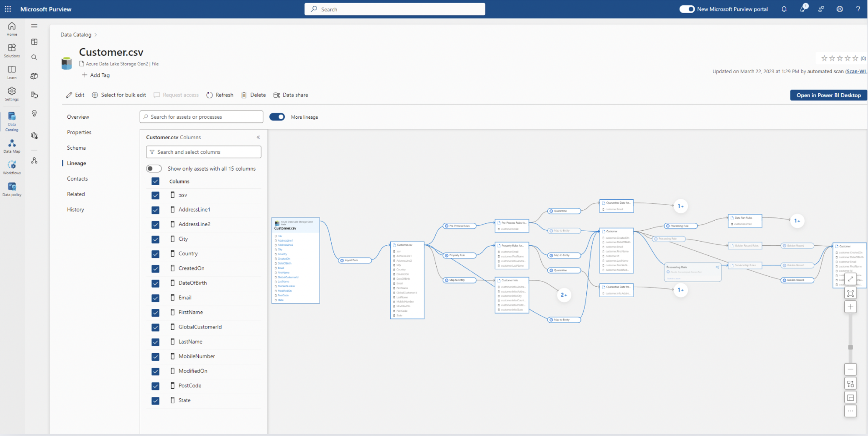Open the app launcher waffle icon
The image size is (868, 436).
click(8, 9)
